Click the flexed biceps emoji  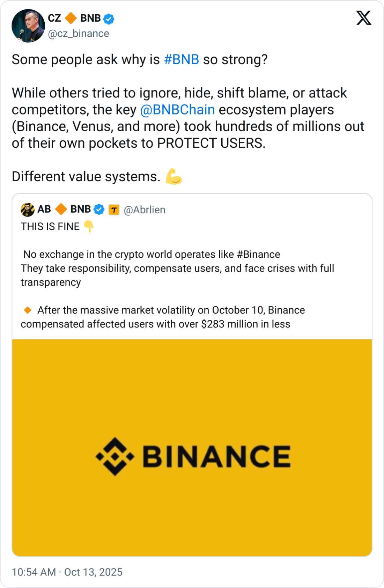point(174,176)
